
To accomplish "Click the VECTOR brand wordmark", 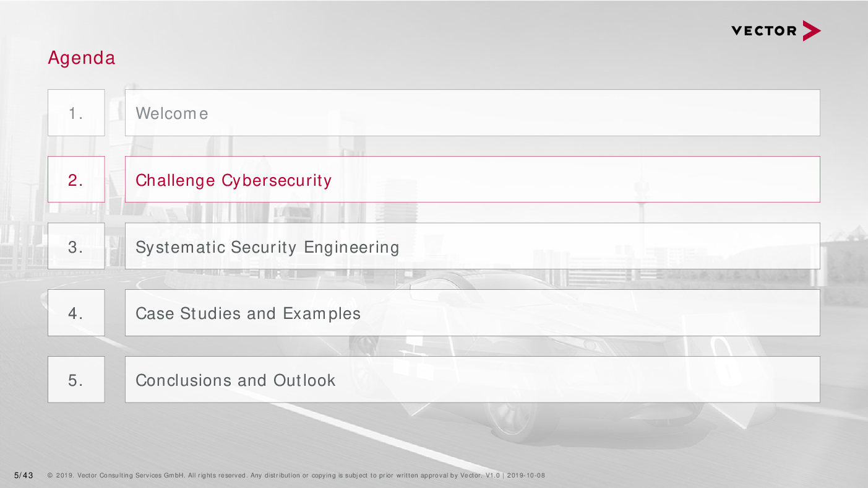I will coord(764,31).
